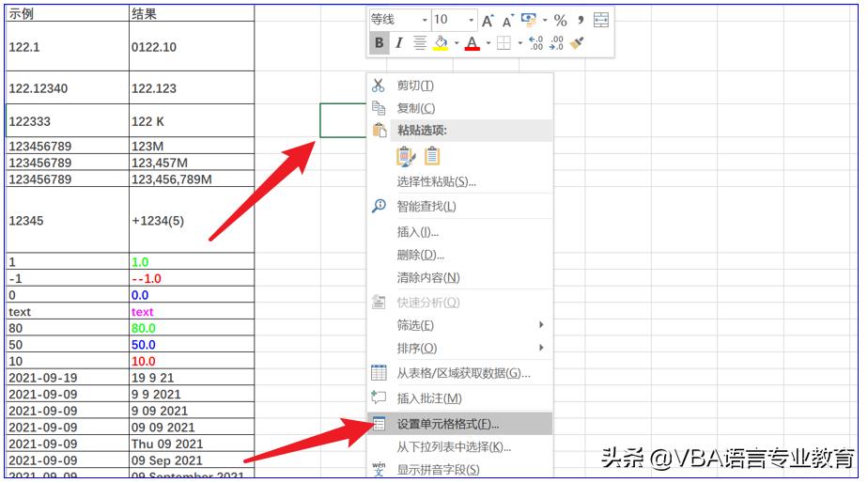Viewport: 868px width, 483px height.
Task: Open the font name dropdown 等线
Action: coord(425,21)
